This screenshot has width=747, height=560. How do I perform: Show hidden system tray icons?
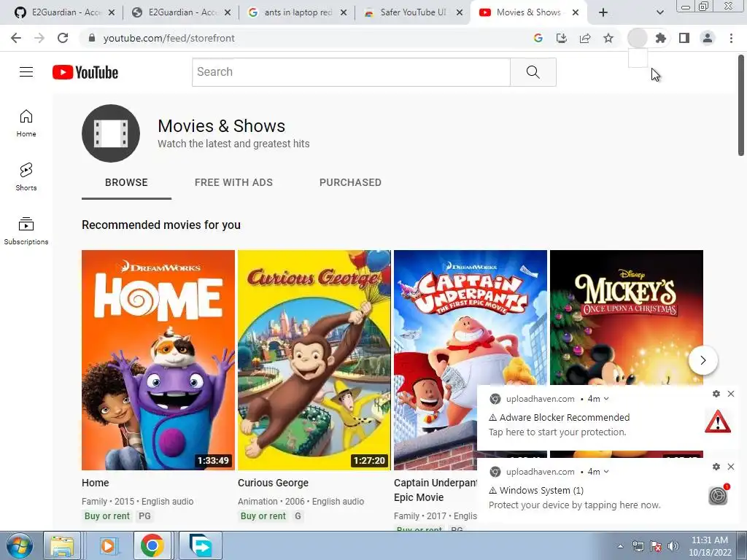pyautogui.click(x=620, y=546)
